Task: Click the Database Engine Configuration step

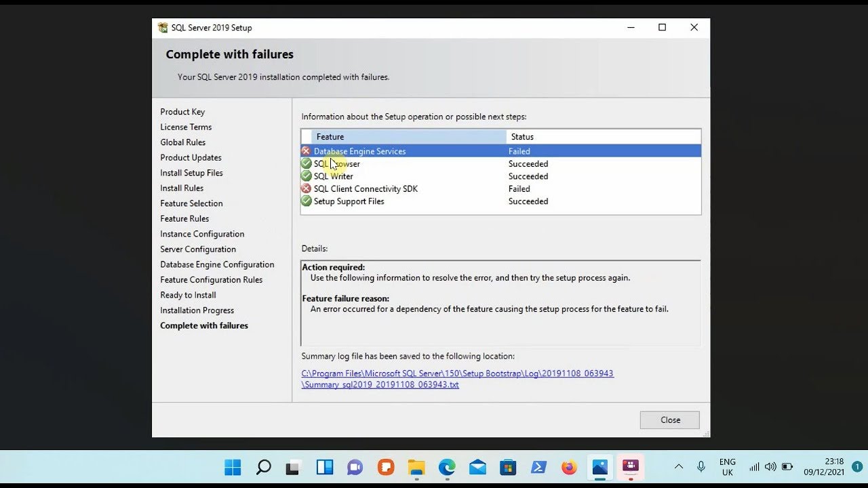Action: (217, 264)
